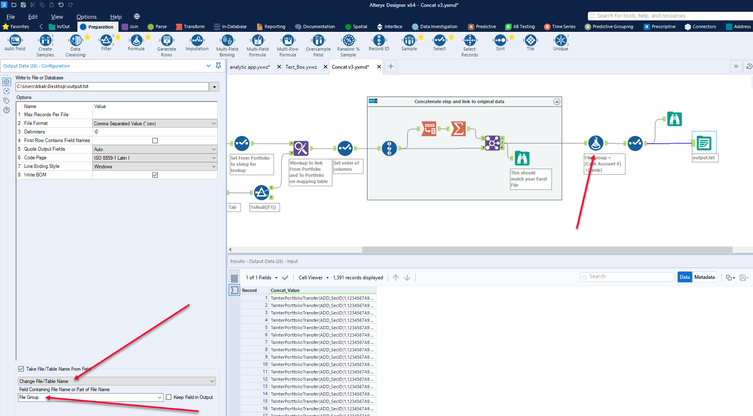Switch to the Text_Box.yxwz tab

(302, 66)
